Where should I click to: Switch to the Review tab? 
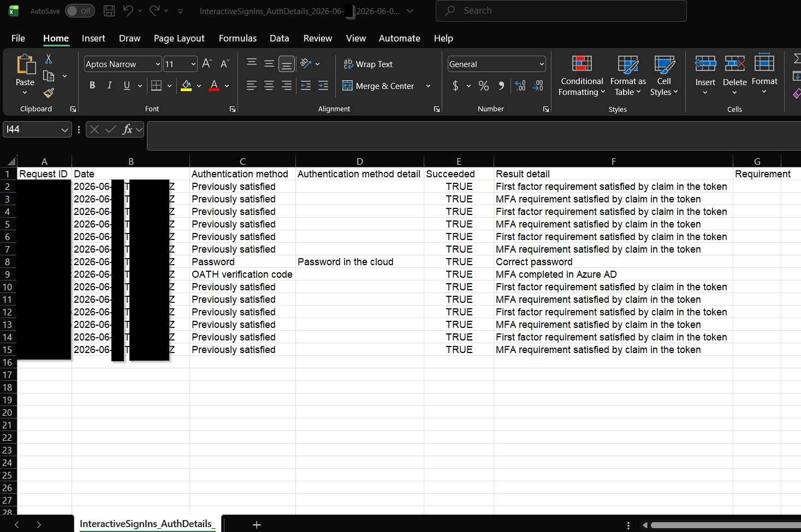coord(318,38)
